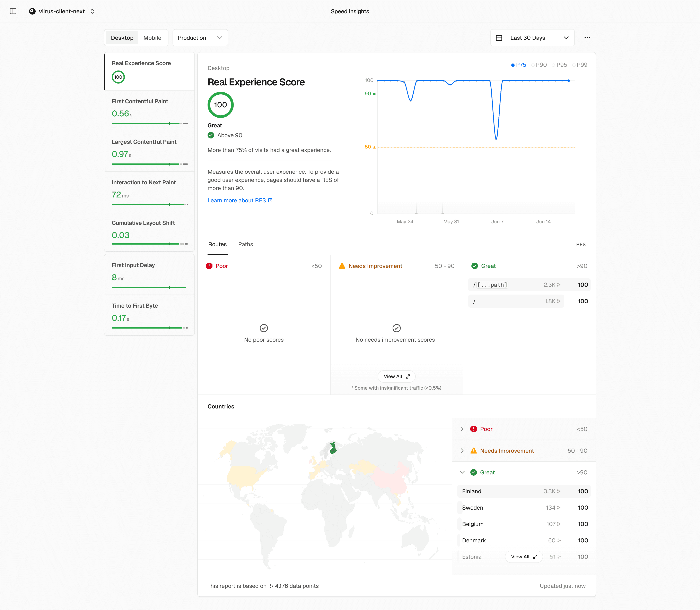Click the data points icon beside 2.3K
700x610 pixels.
tap(559, 285)
